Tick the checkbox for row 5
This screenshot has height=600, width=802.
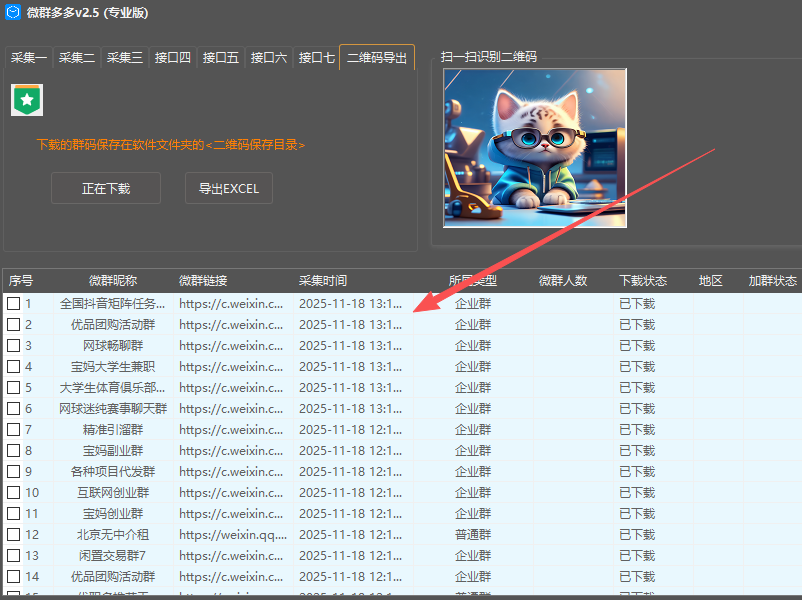13,388
